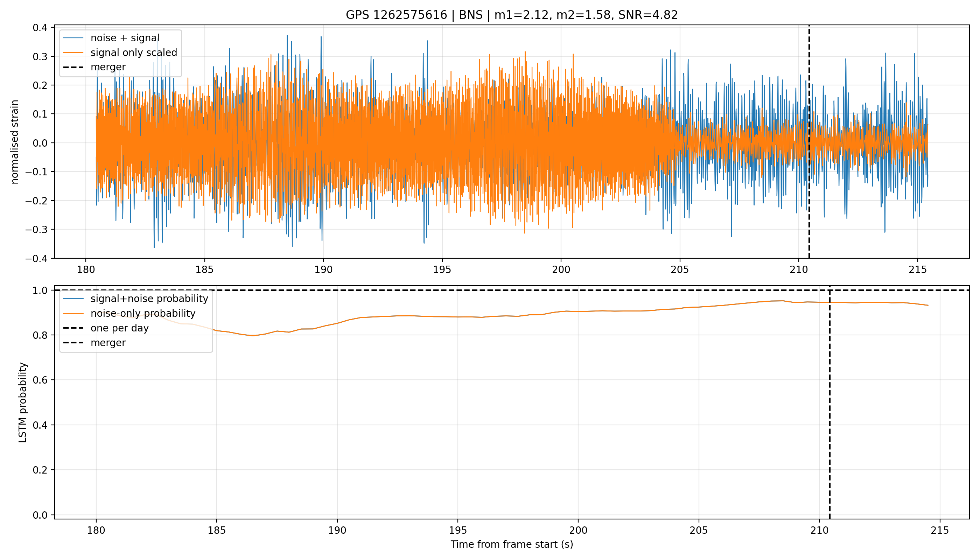Viewport: 980px width, 560px height.
Task: Click the dashed merger line in strain plot
Action: point(809,141)
